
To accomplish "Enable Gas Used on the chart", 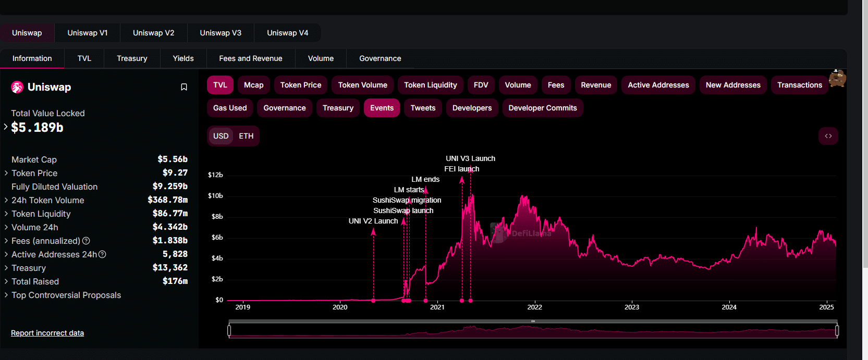I will point(230,108).
